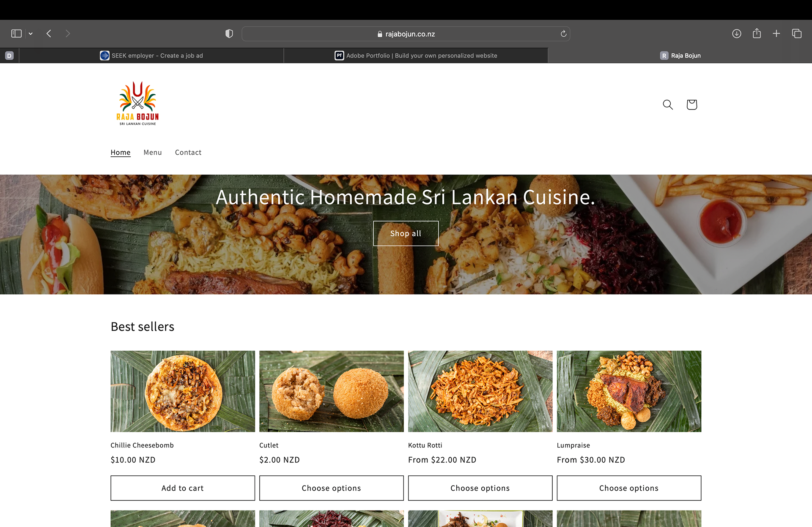Click the Shop all button
Image resolution: width=812 pixels, height=527 pixels.
pyautogui.click(x=406, y=233)
